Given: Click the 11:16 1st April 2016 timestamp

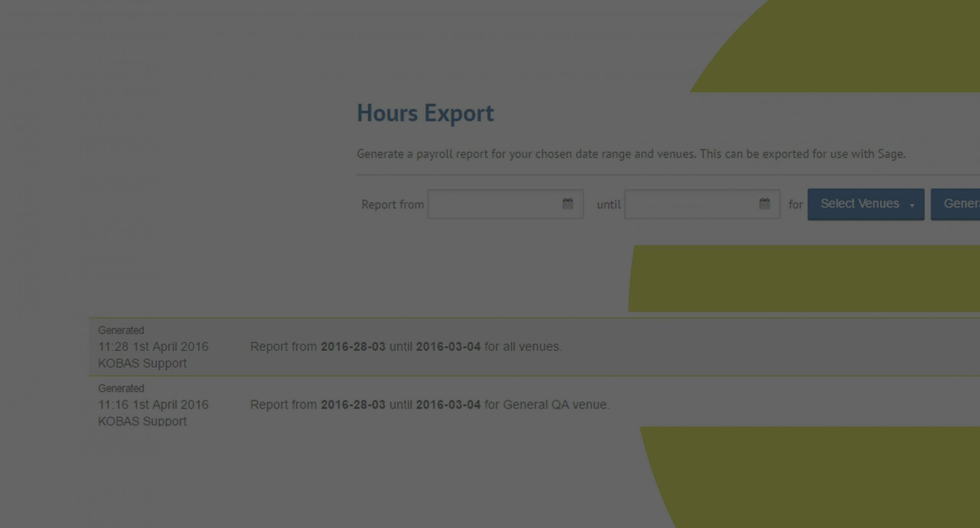Looking at the screenshot, I should [x=153, y=405].
